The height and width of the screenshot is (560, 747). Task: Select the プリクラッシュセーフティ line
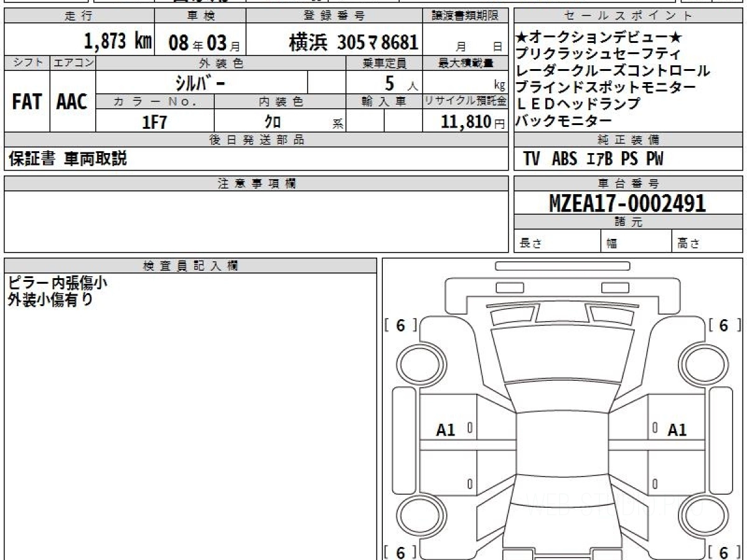(x=599, y=54)
